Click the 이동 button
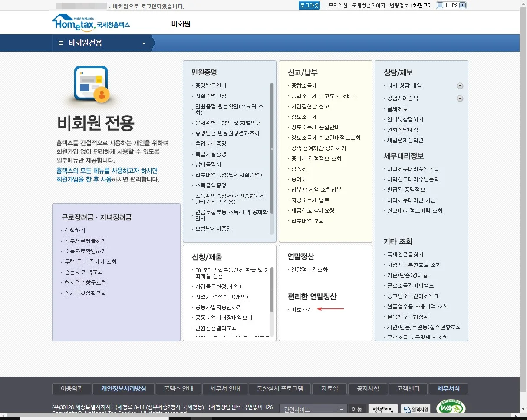 (357, 410)
